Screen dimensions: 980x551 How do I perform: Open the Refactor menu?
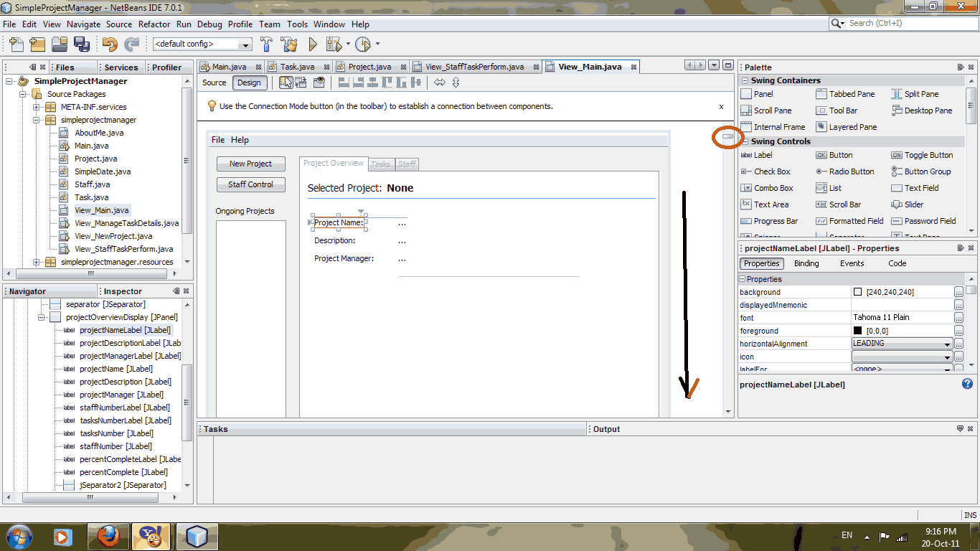click(154, 24)
